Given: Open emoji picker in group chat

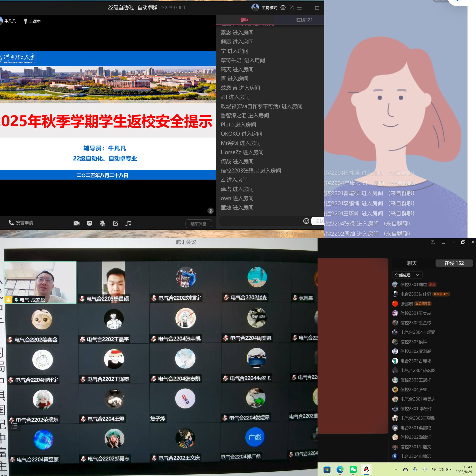Looking at the screenshot, I should click(x=306, y=221).
